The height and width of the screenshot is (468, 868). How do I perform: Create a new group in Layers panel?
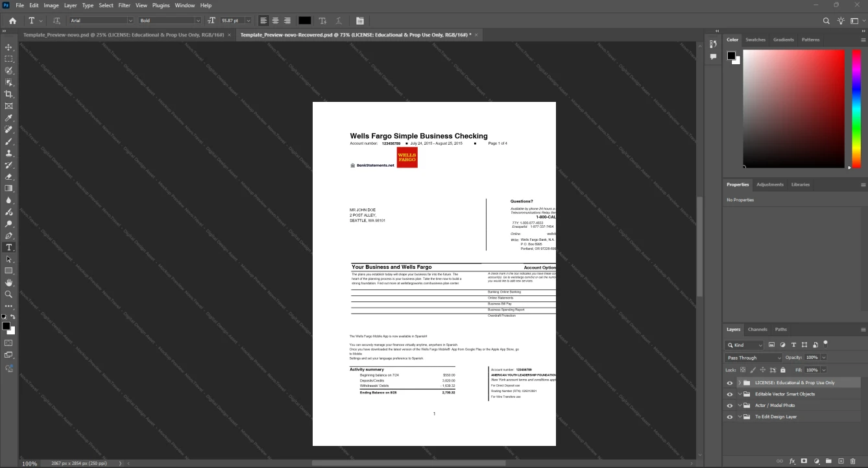point(828,461)
